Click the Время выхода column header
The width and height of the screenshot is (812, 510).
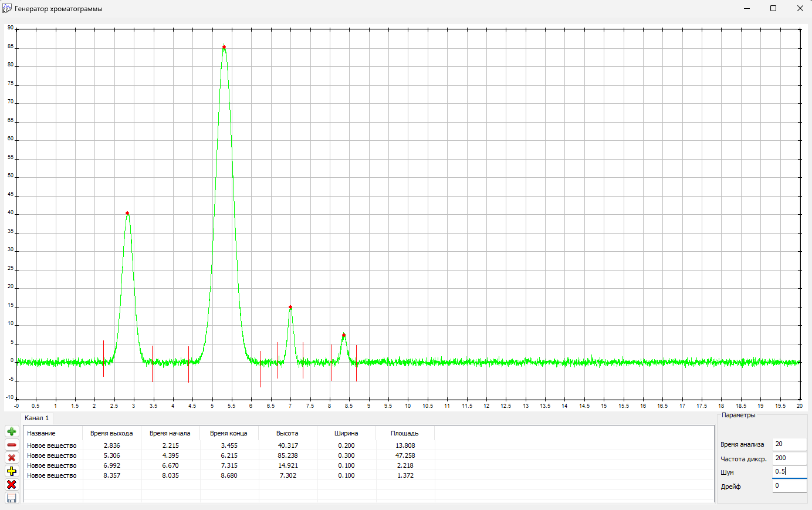click(111, 433)
